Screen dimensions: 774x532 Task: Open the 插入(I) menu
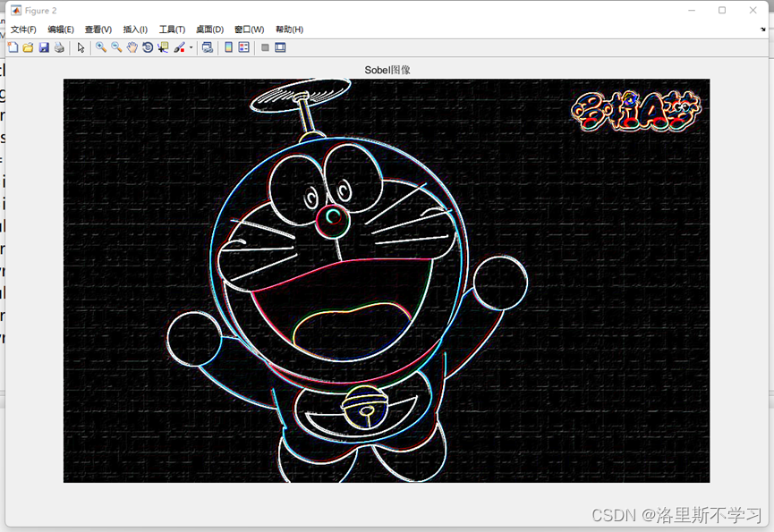coord(135,30)
